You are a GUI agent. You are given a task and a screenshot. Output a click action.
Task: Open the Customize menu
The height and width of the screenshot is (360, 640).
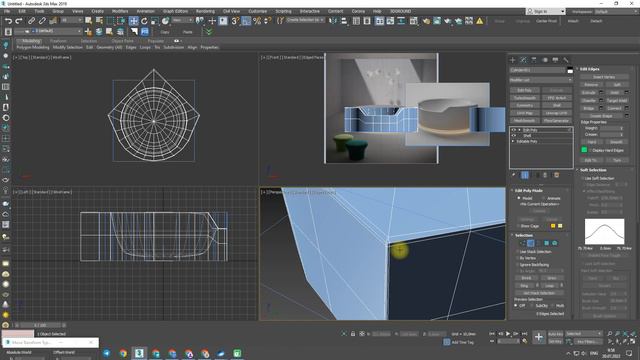tap(258, 11)
